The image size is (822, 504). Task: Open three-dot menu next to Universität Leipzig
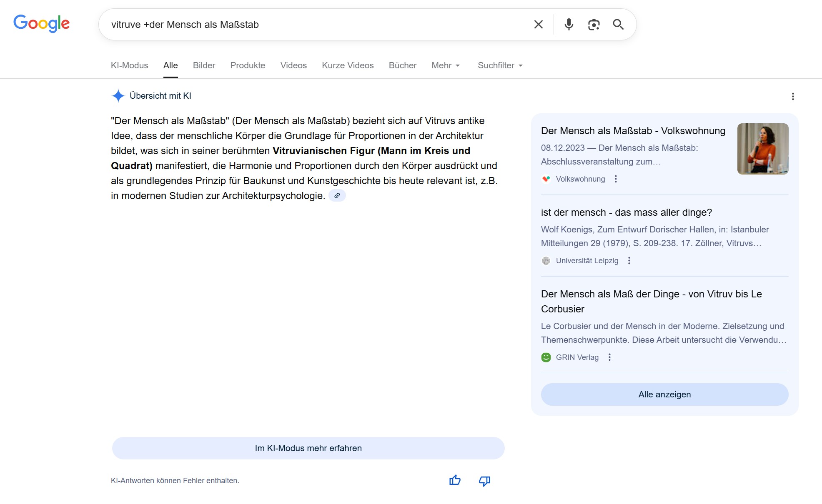click(629, 260)
